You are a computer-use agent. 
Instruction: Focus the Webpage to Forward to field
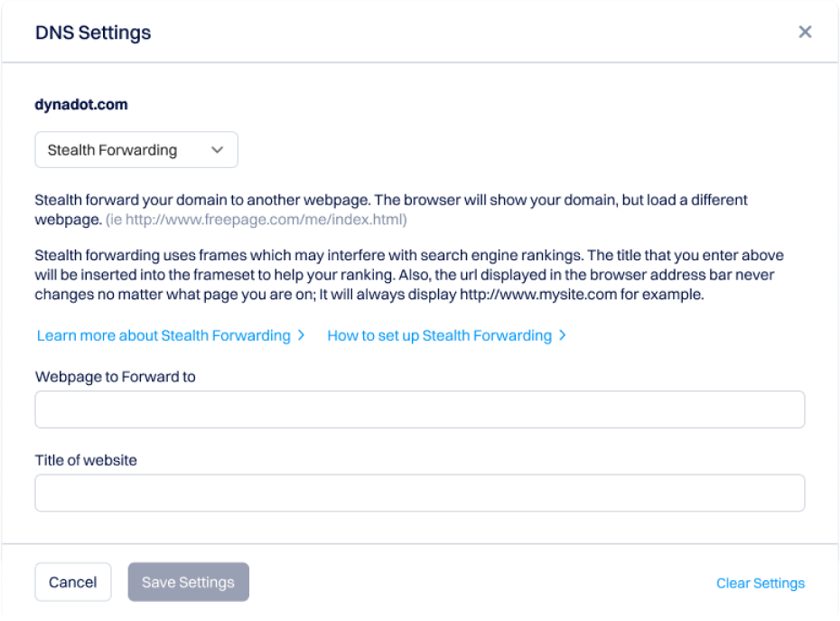pyautogui.click(x=419, y=409)
